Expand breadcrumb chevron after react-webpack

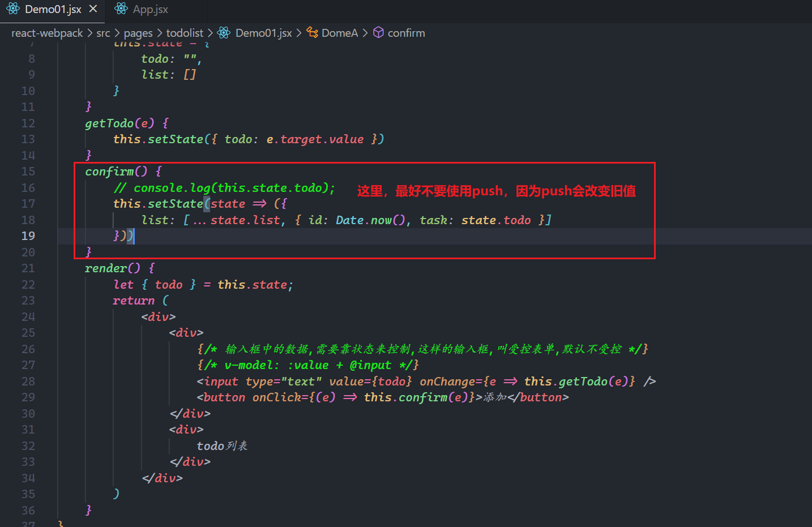tap(90, 33)
